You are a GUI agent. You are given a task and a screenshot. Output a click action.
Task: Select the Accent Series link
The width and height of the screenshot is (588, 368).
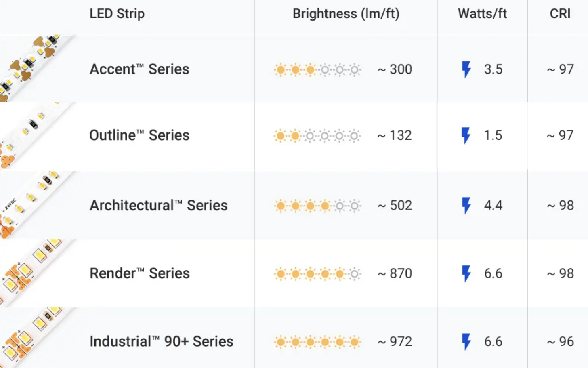139,69
